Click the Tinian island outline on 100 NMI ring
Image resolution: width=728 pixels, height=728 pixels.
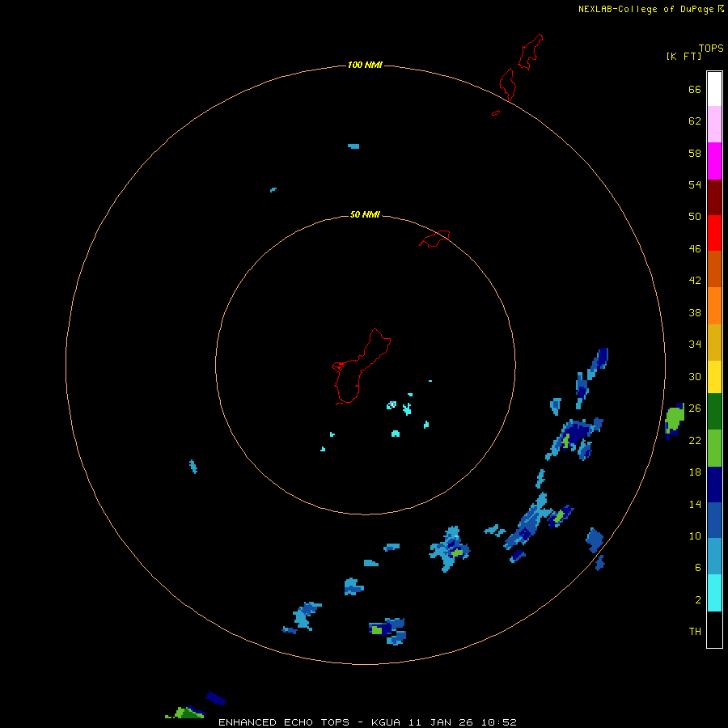[x=508, y=84]
